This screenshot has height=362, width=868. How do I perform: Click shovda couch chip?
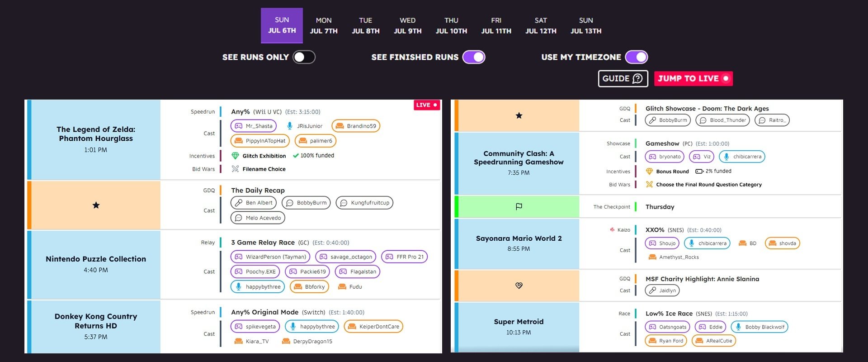pos(782,243)
